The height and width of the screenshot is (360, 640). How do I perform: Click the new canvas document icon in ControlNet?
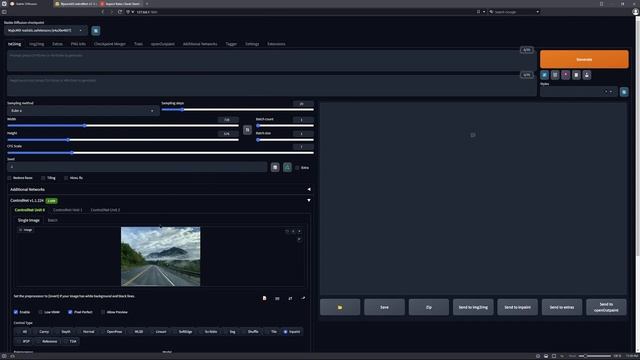[264, 298]
